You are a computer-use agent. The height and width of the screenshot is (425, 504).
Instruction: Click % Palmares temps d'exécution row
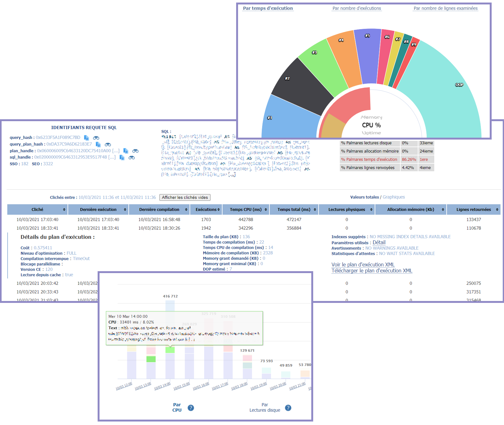(x=387, y=160)
